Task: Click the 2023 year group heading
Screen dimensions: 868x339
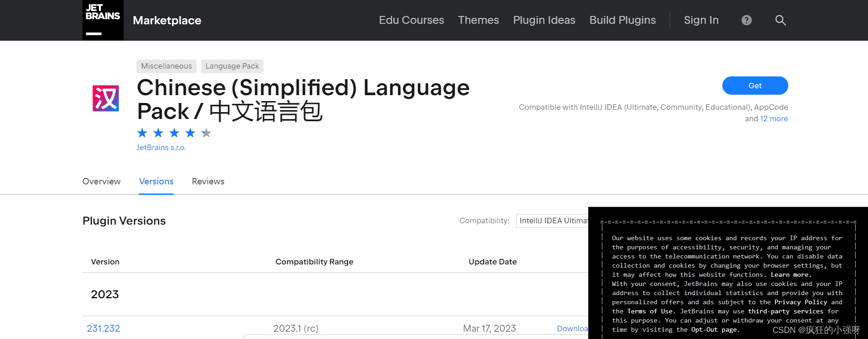Action: click(105, 294)
